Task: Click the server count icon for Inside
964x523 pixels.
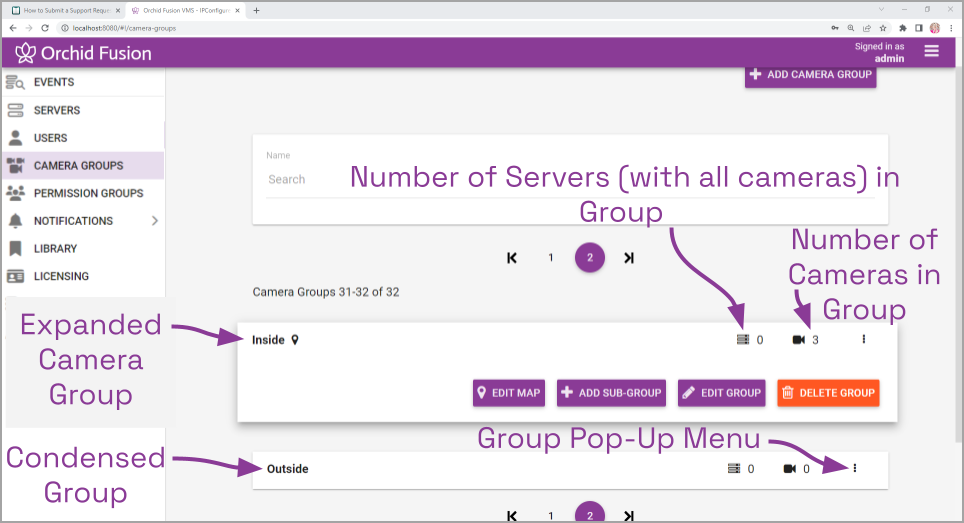Action: coord(743,340)
